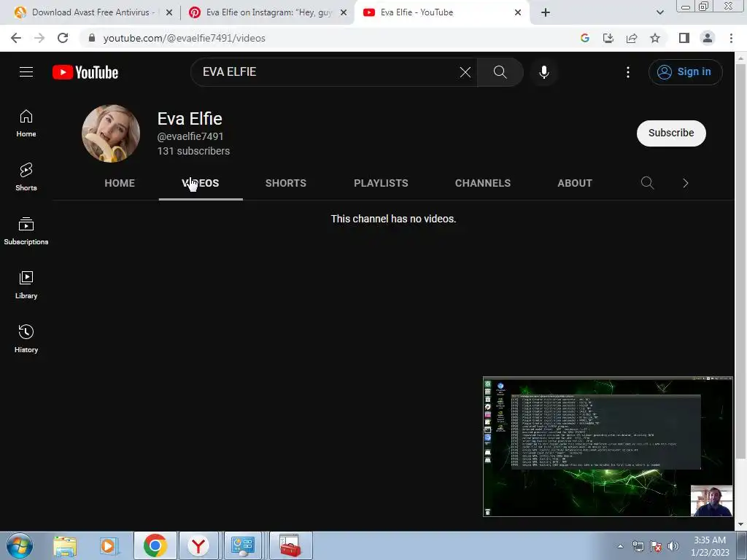Reload the page
The height and width of the screenshot is (560, 747).
tap(63, 38)
